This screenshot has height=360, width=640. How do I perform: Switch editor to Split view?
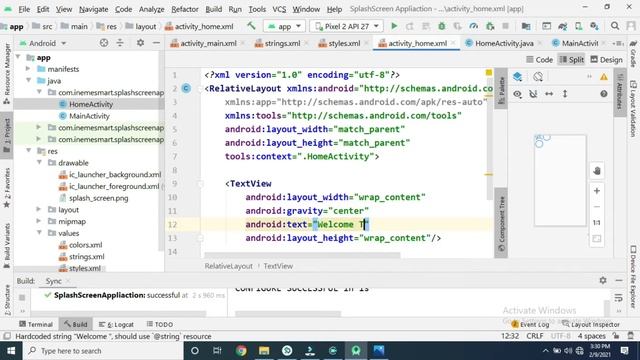[x=571, y=60]
